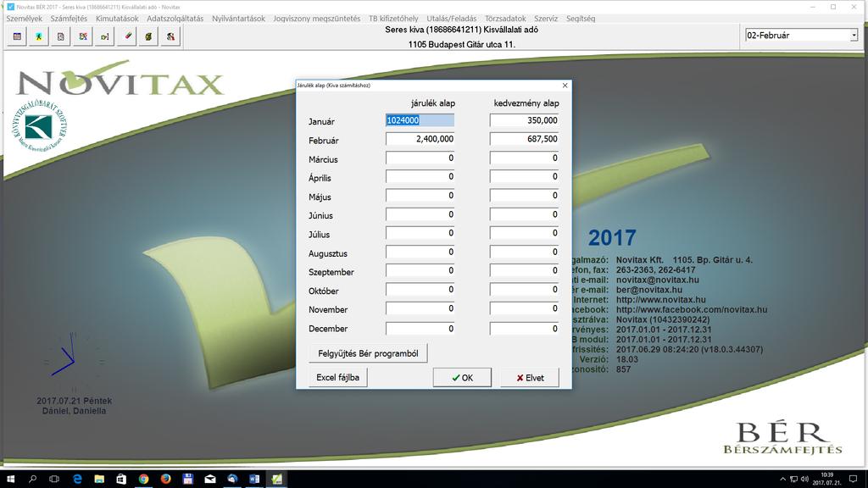Confirm the dialog with the OK button
868x488 pixels.
click(462, 377)
